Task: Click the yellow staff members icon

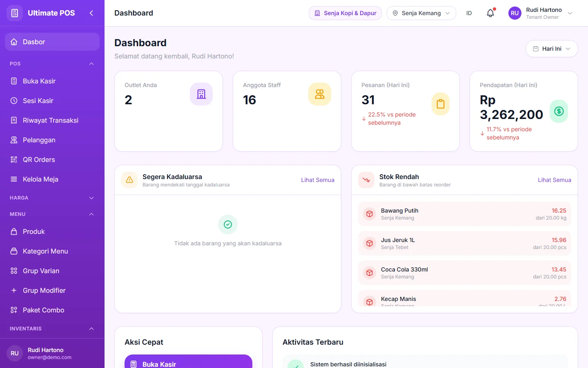Action: (320, 94)
